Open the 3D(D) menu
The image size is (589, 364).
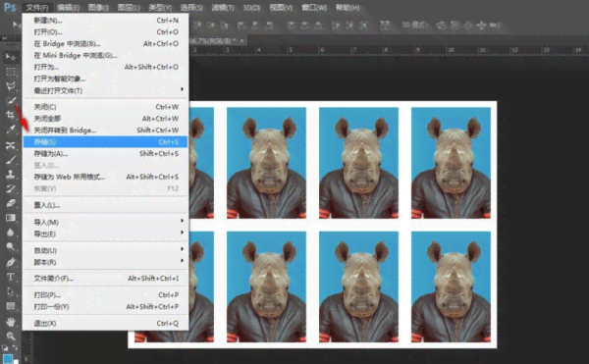point(251,8)
